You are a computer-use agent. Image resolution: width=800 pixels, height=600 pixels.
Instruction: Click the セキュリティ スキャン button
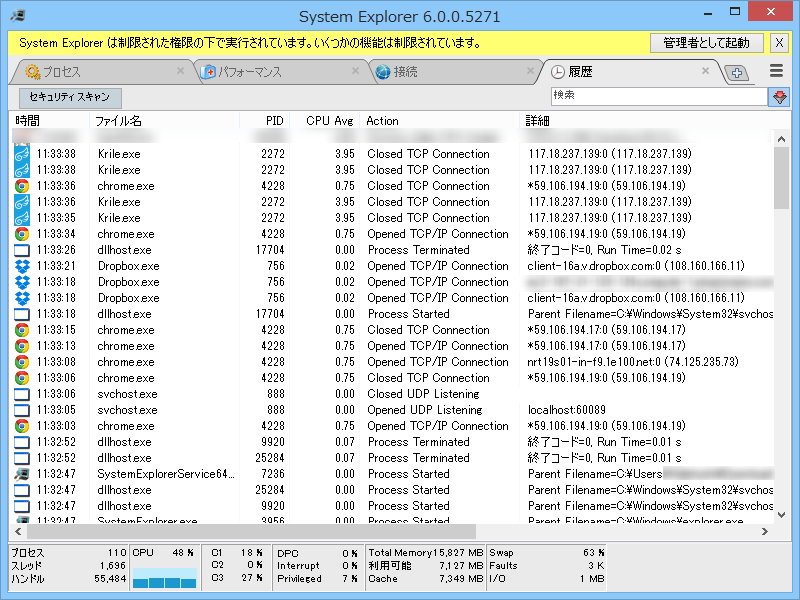(70, 97)
